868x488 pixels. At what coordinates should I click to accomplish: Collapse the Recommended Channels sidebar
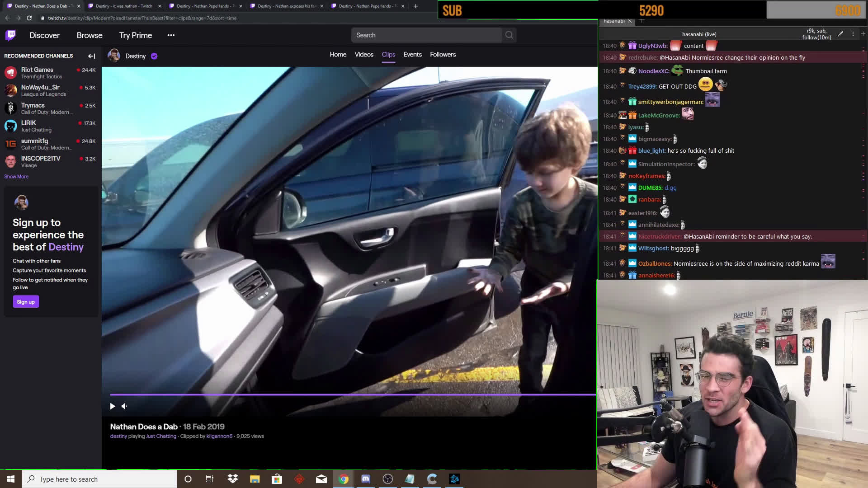click(91, 56)
